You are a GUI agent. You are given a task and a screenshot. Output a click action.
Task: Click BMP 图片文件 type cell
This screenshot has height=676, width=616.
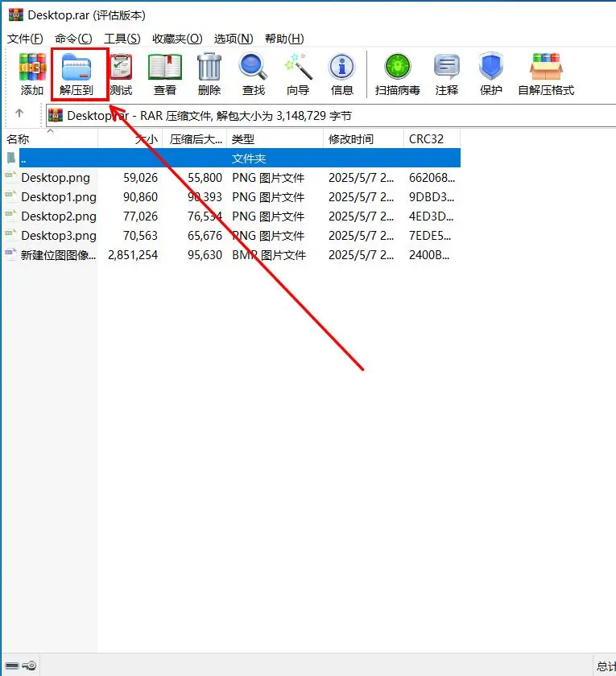click(269, 255)
